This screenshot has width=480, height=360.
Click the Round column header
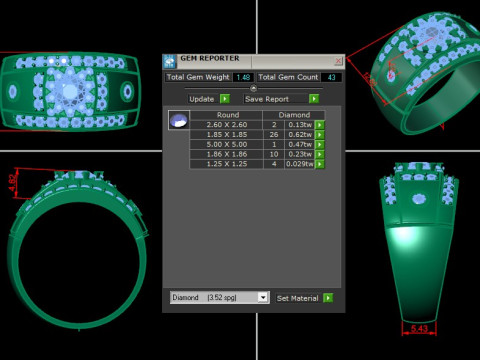pos(226,115)
